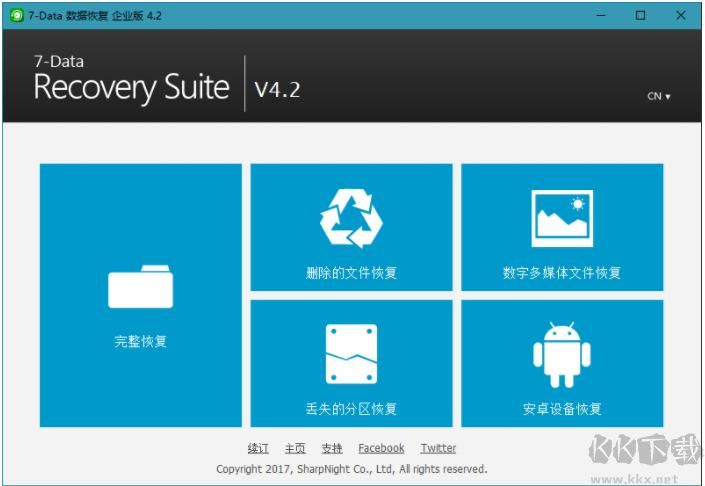
Task: Click the V4.2 version label
Action: click(x=277, y=89)
